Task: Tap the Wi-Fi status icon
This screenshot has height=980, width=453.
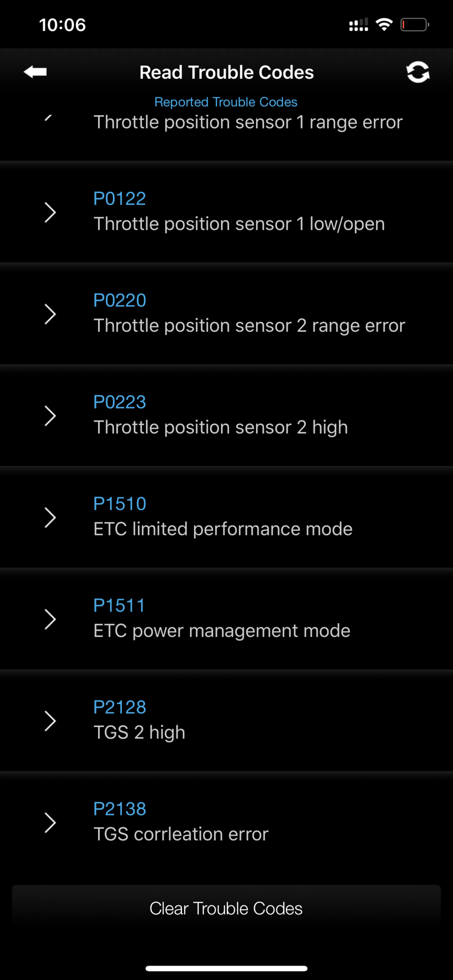Action: click(x=384, y=25)
